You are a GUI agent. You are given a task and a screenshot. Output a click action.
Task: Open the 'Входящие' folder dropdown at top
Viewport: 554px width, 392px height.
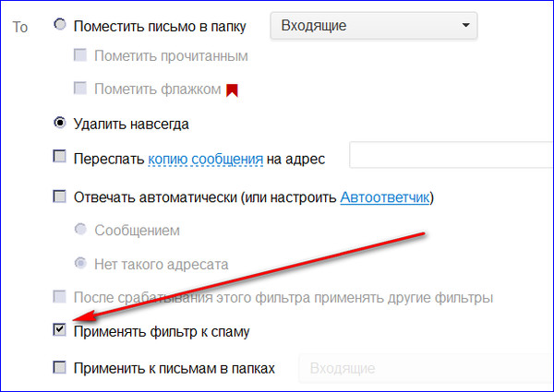374,26
